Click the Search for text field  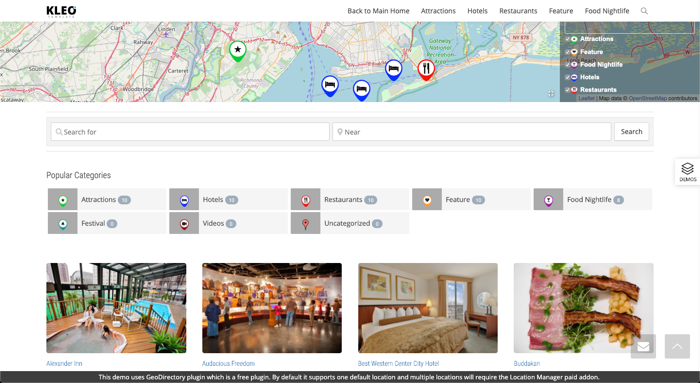190,132
